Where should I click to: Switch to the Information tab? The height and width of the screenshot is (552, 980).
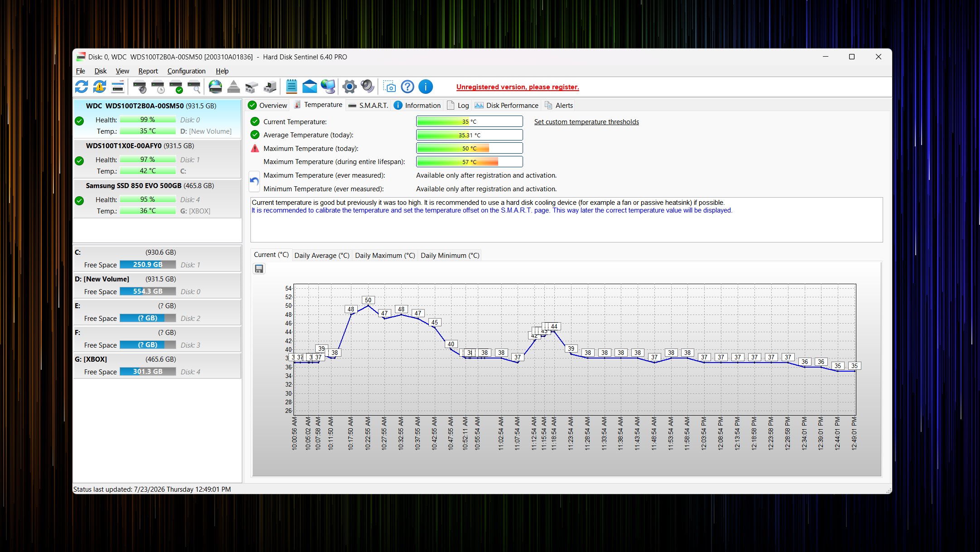[x=417, y=105]
